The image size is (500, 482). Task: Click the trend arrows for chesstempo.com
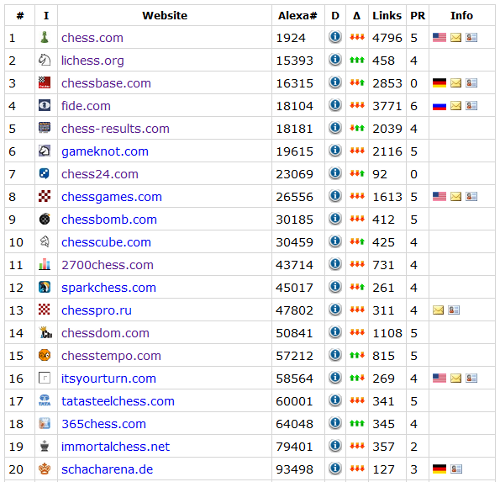click(357, 355)
